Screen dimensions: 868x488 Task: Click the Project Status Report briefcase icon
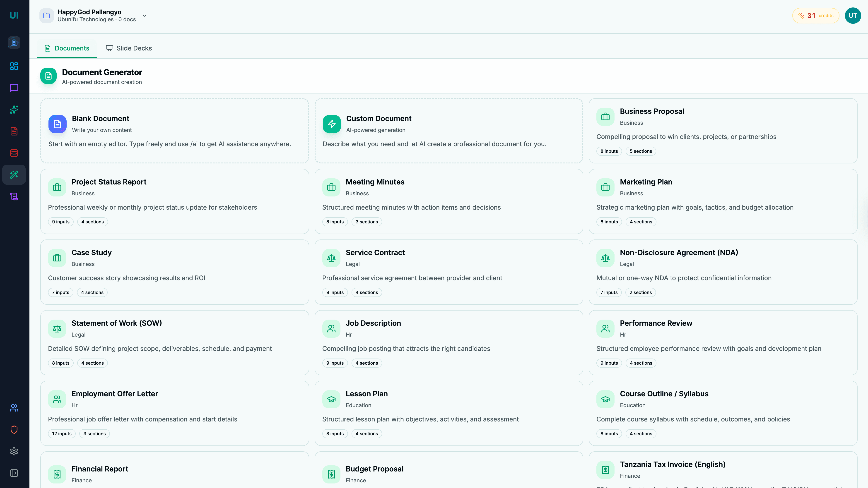(x=57, y=187)
